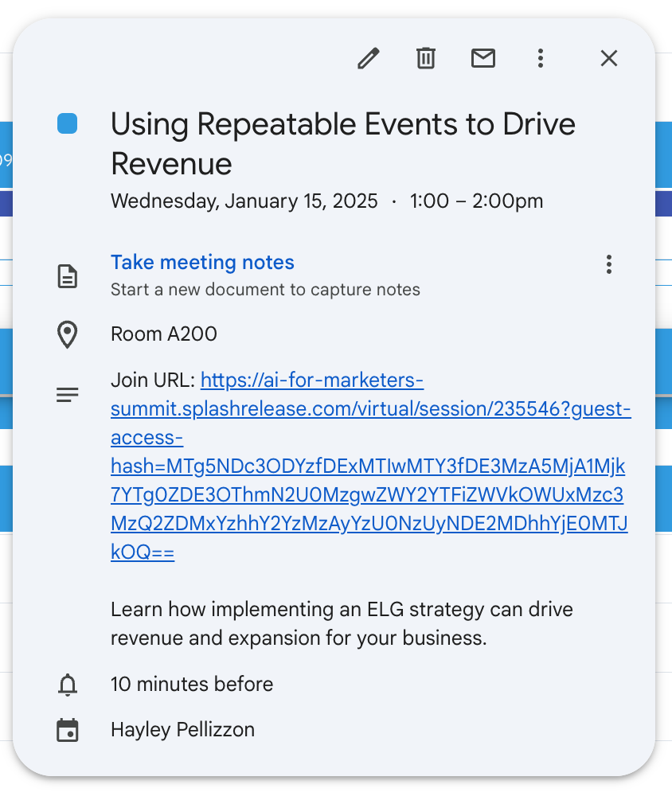
Task: Delete the event using the trash icon
Action: tap(426, 58)
